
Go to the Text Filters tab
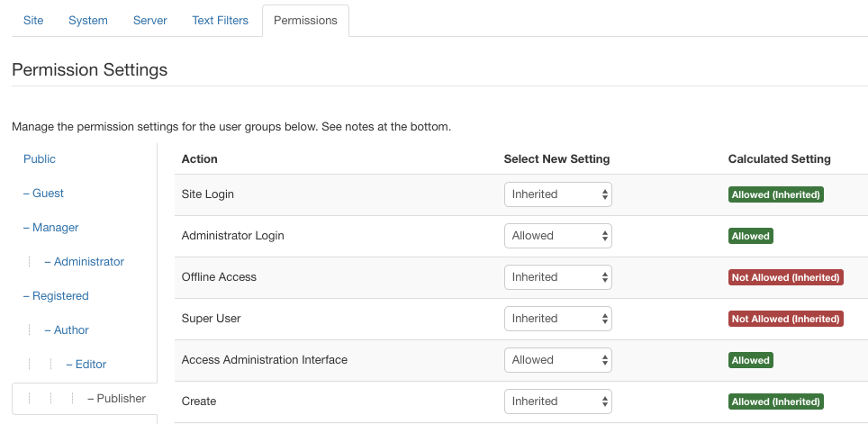tap(220, 21)
